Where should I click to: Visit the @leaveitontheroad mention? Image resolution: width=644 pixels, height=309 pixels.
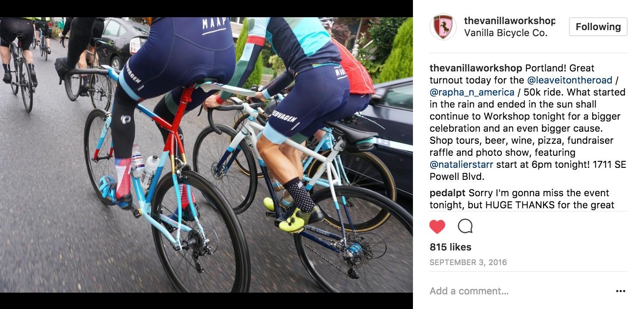569,80
